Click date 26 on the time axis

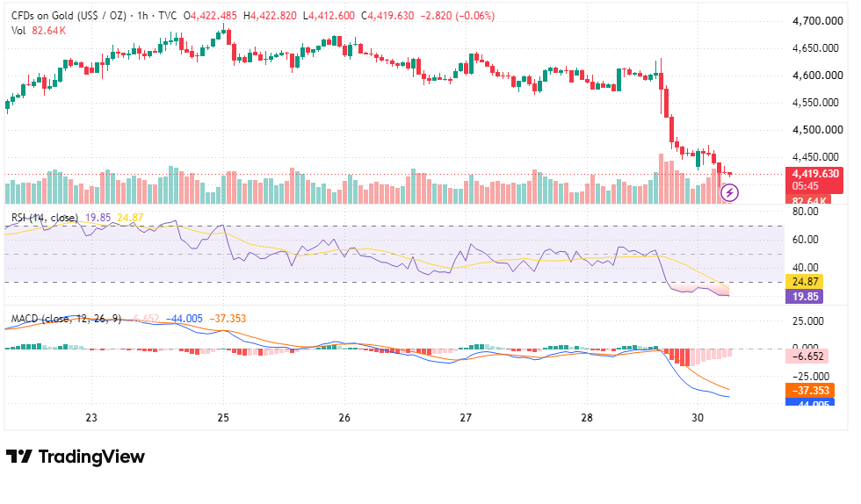(344, 417)
